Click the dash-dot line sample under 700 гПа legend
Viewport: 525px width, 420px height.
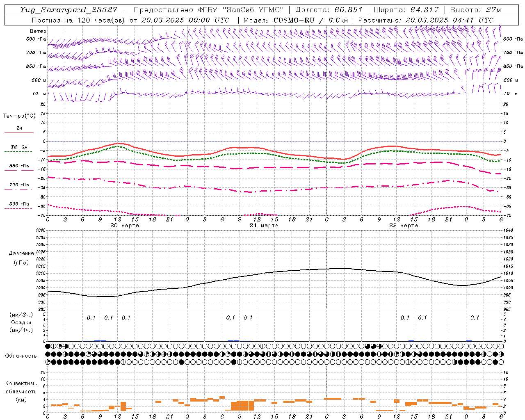pyautogui.click(x=18, y=190)
